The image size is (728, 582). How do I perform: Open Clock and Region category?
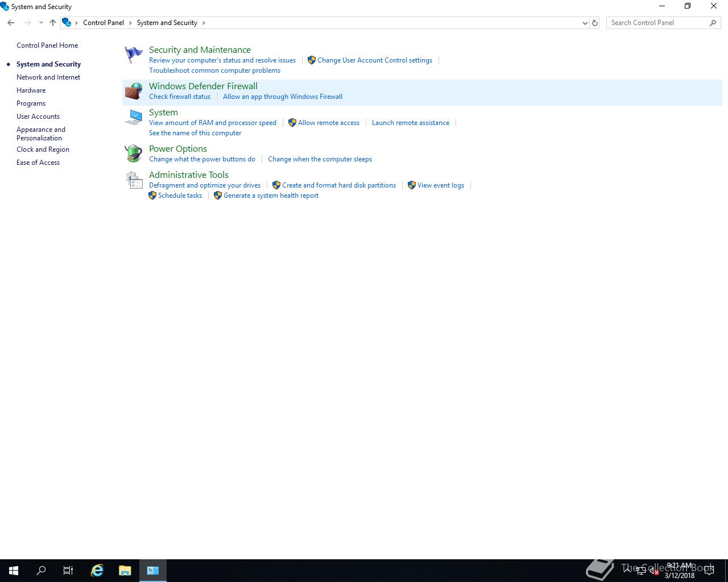click(x=43, y=149)
